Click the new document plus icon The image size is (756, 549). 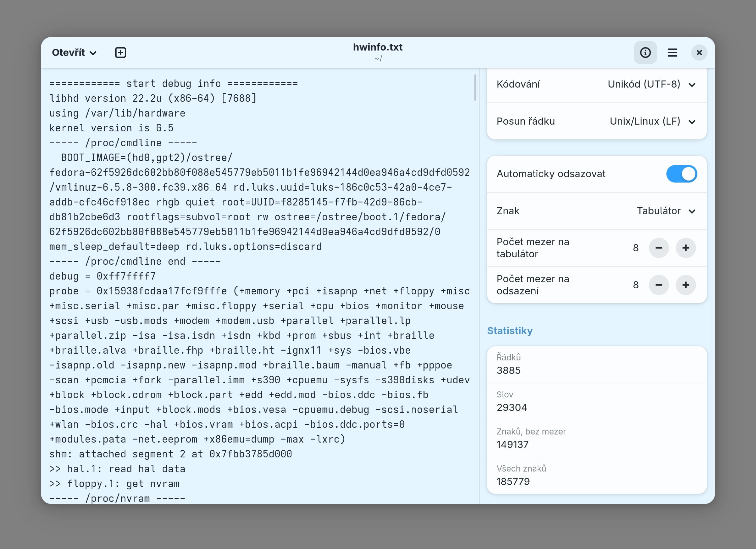[x=120, y=53]
